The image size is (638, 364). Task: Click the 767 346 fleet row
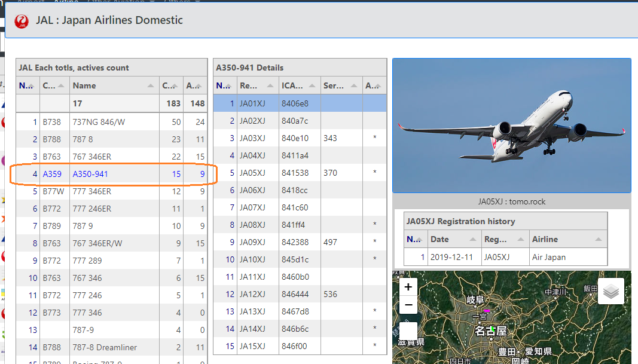tap(111, 278)
